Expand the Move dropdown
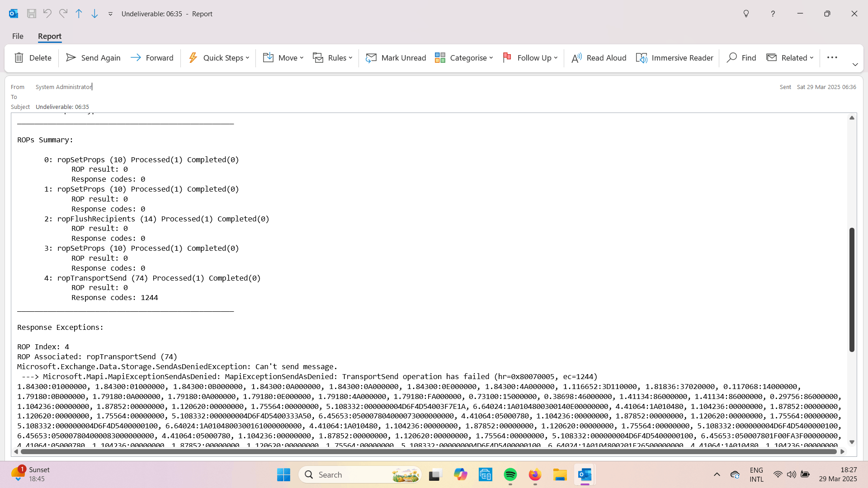 (x=301, y=57)
